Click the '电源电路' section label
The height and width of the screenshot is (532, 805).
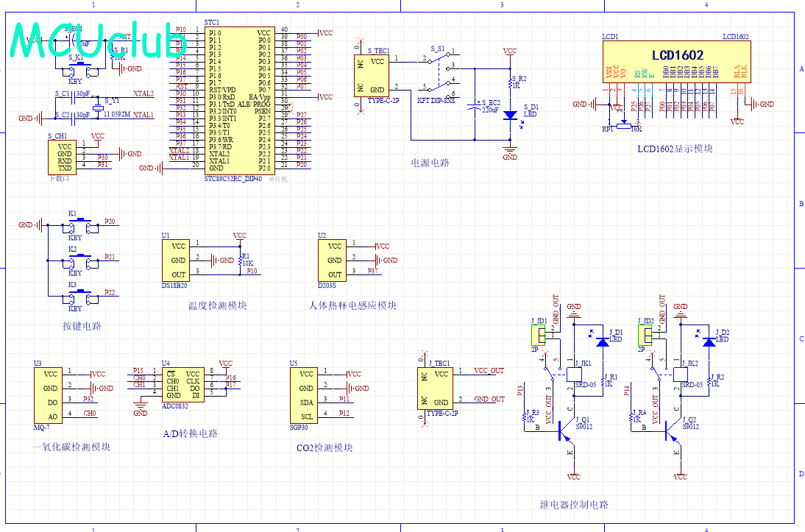point(430,163)
